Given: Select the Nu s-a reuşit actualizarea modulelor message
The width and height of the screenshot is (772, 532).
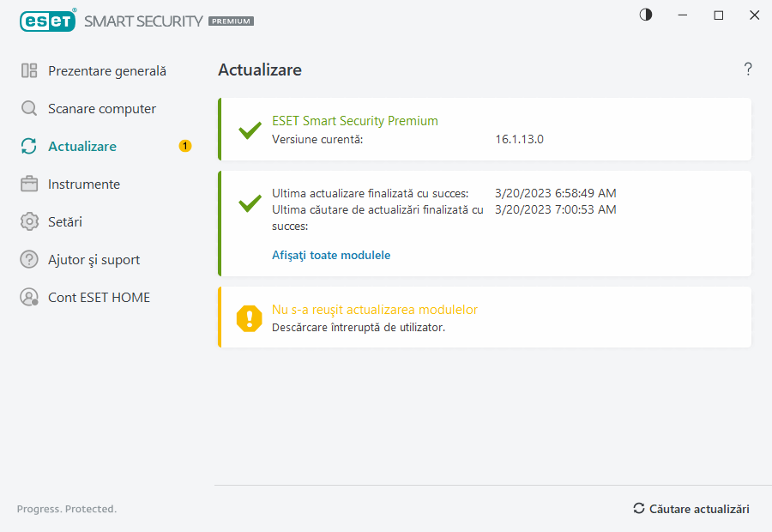Looking at the screenshot, I should click(x=374, y=308).
